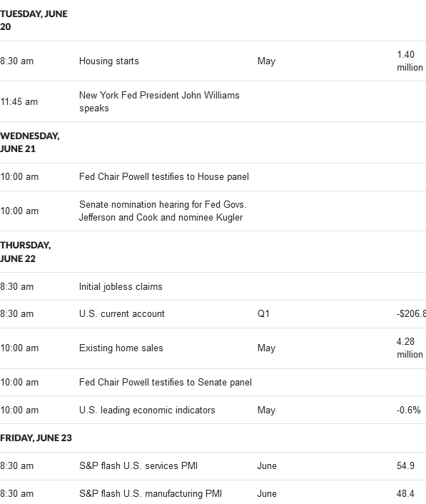Click S&P flash U.S. manufacturing PMI
Image resolution: width=426 pixels, height=504 pixels.
click(151, 493)
